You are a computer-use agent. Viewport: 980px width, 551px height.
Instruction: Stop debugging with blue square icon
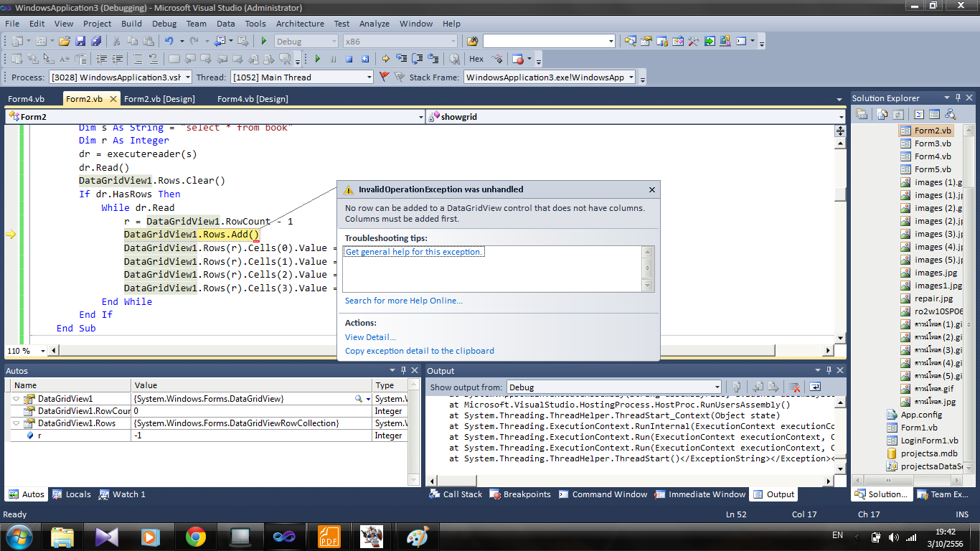pos(349,59)
